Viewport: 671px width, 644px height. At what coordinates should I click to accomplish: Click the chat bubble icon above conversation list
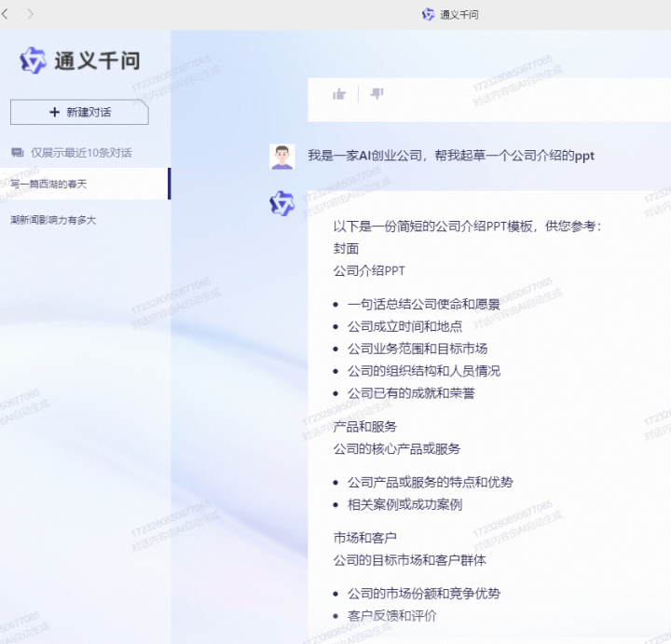[17, 152]
